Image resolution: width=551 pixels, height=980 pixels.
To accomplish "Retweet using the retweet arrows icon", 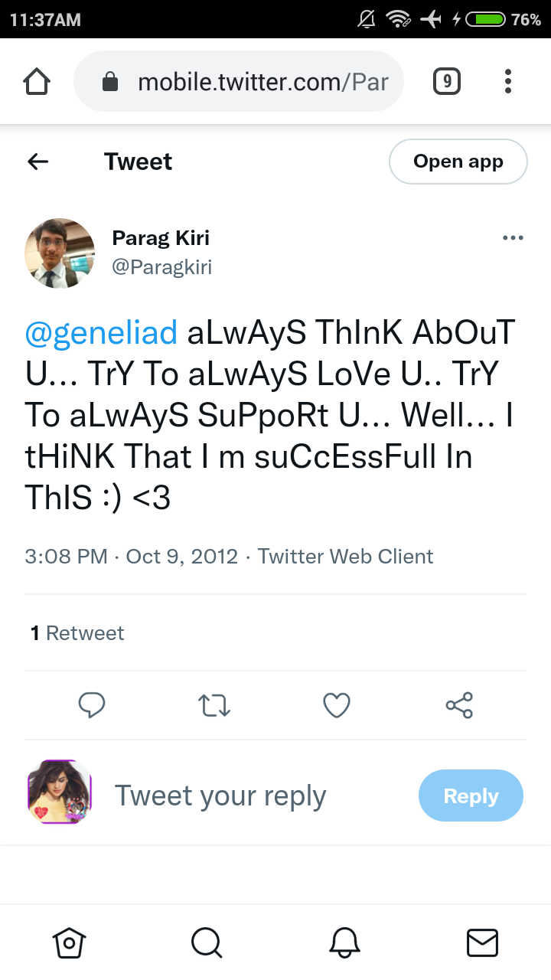I will coord(214,705).
